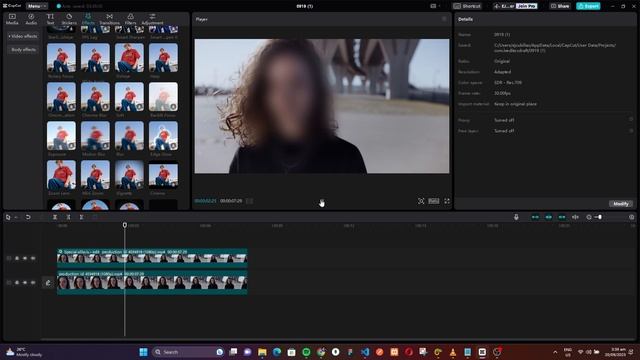The height and width of the screenshot is (360, 640).
Task: Open the Media tab
Action: pyautogui.click(x=12, y=19)
